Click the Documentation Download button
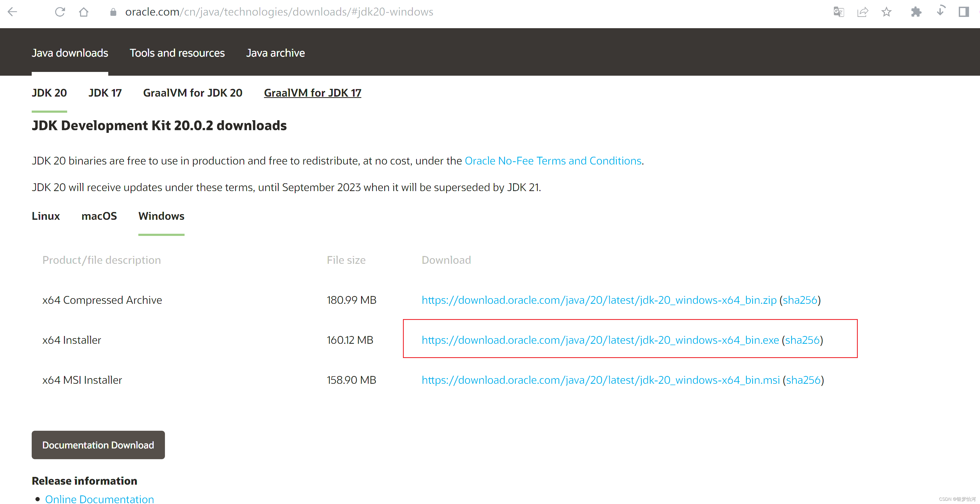 98,445
